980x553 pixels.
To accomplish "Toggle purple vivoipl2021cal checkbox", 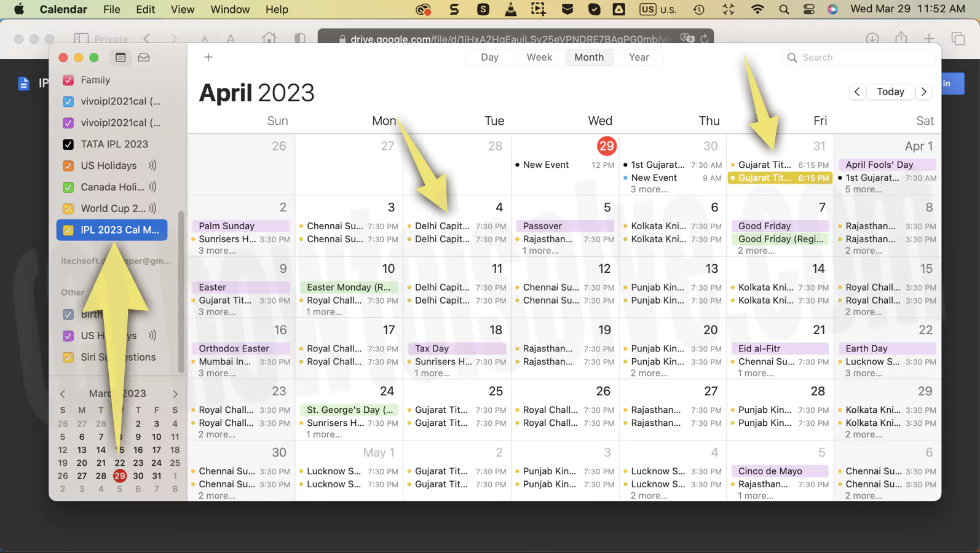I will click(68, 123).
